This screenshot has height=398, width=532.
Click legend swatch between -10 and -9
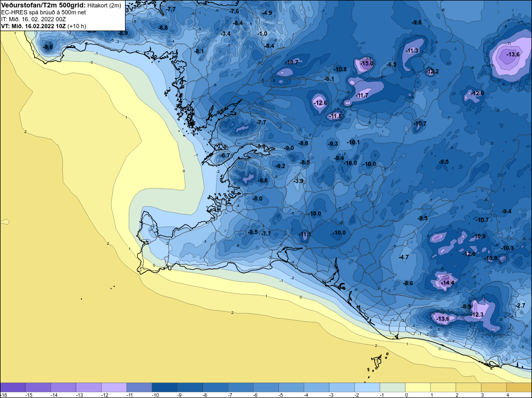(164, 387)
